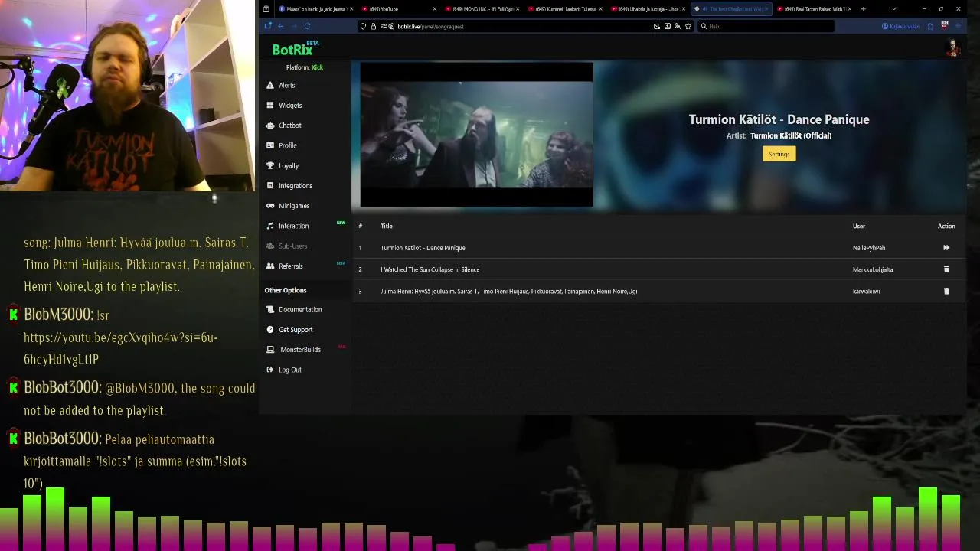Click user MarkkuLohjalta

click(873, 269)
